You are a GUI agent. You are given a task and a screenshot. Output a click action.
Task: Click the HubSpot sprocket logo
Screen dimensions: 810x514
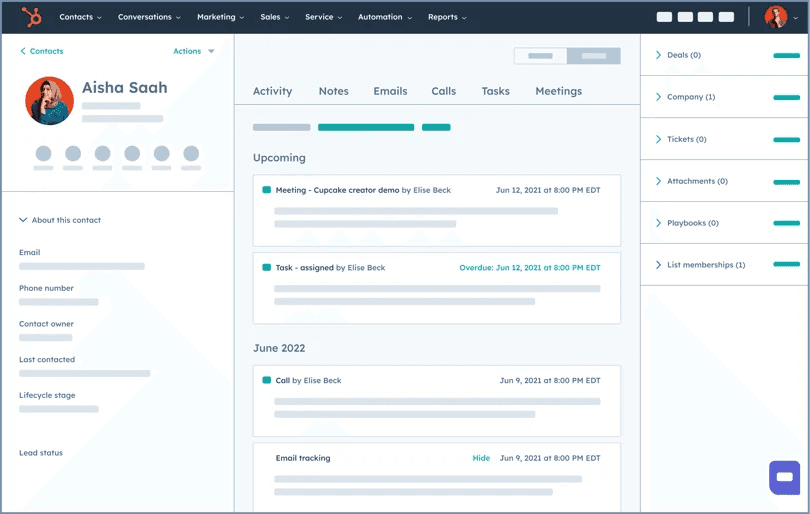[x=32, y=17]
